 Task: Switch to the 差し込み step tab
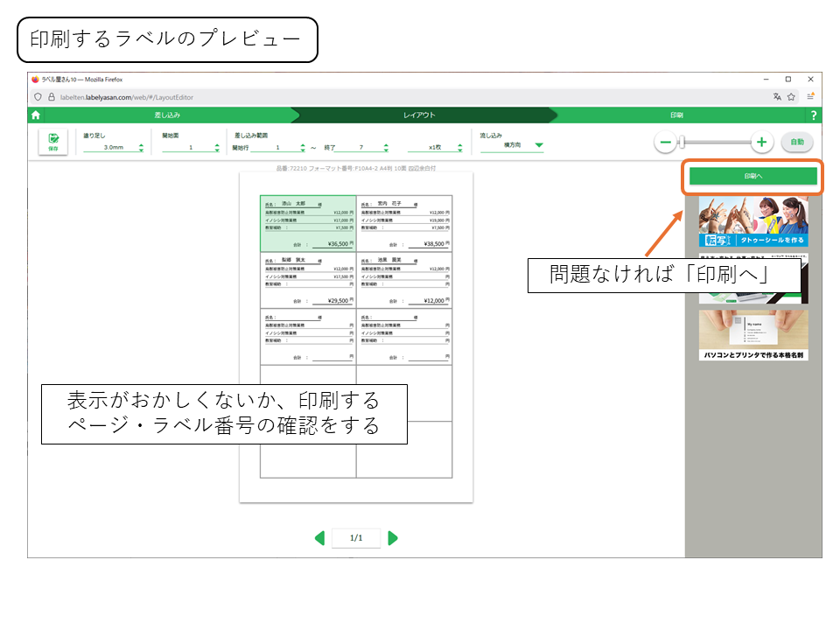[x=167, y=115]
